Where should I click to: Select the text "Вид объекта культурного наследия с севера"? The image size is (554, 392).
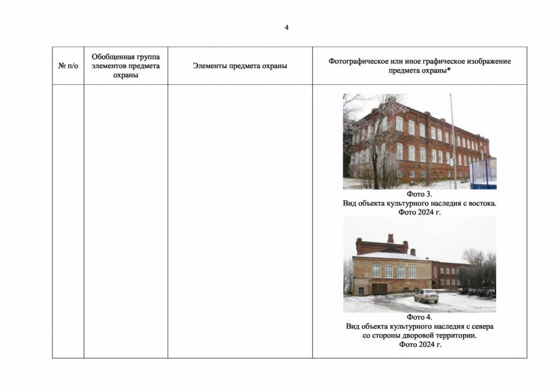420,326
